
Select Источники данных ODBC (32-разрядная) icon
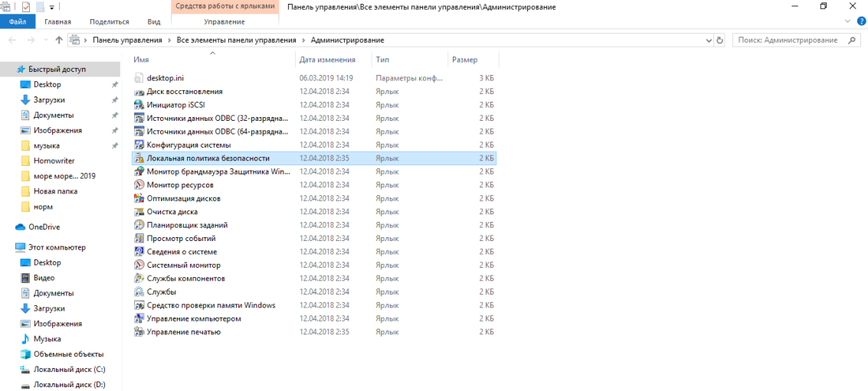(139, 119)
